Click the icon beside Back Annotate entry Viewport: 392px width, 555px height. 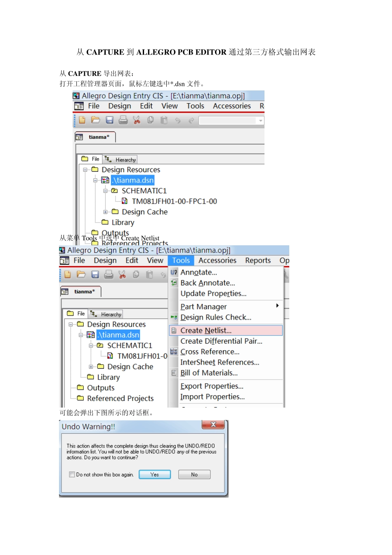point(174,283)
